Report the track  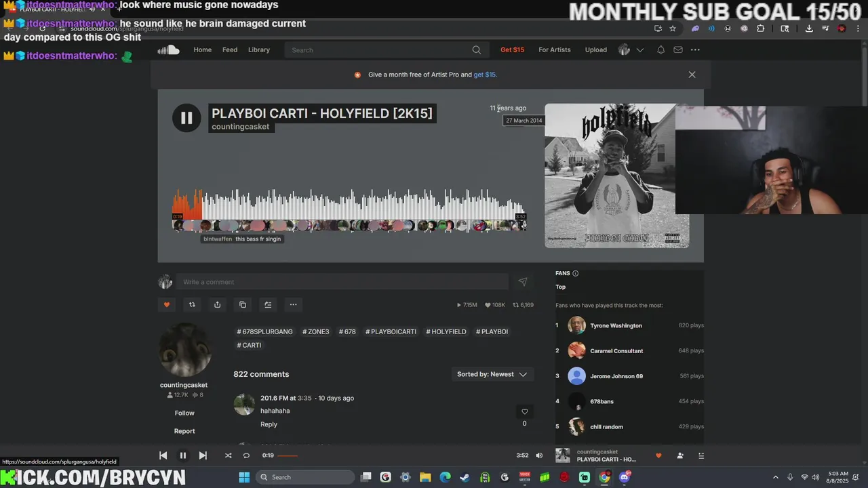(x=184, y=431)
